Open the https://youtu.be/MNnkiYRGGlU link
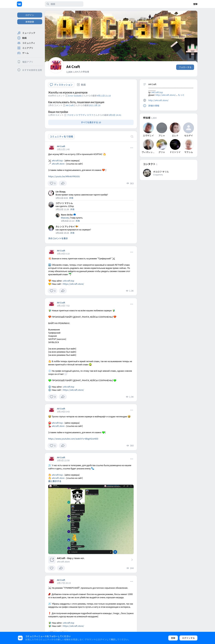 64,177
